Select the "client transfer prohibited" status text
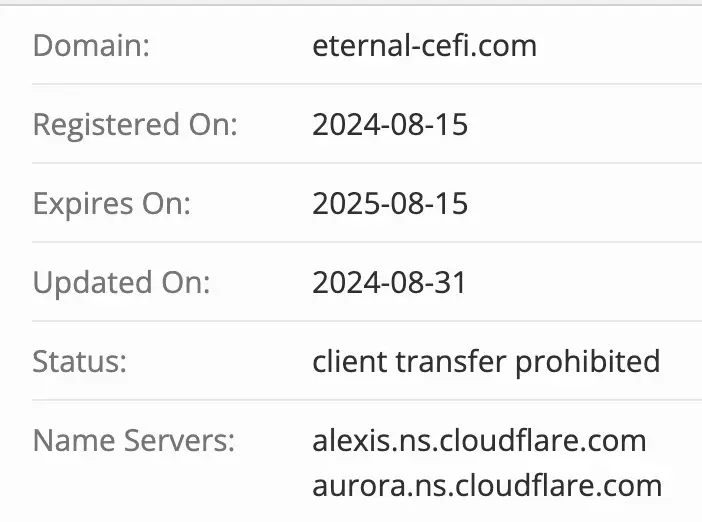Image resolution: width=702 pixels, height=522 pixels. [x=486, y=361]
